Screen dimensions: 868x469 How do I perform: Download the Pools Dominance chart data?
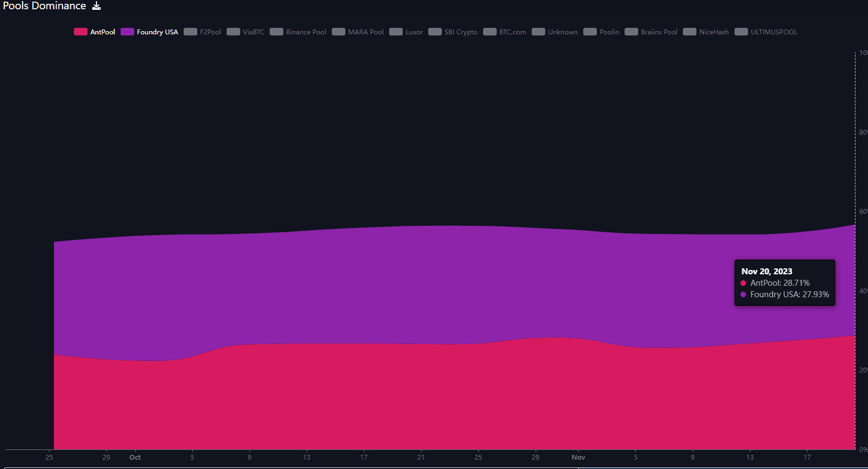coord(96,6)
